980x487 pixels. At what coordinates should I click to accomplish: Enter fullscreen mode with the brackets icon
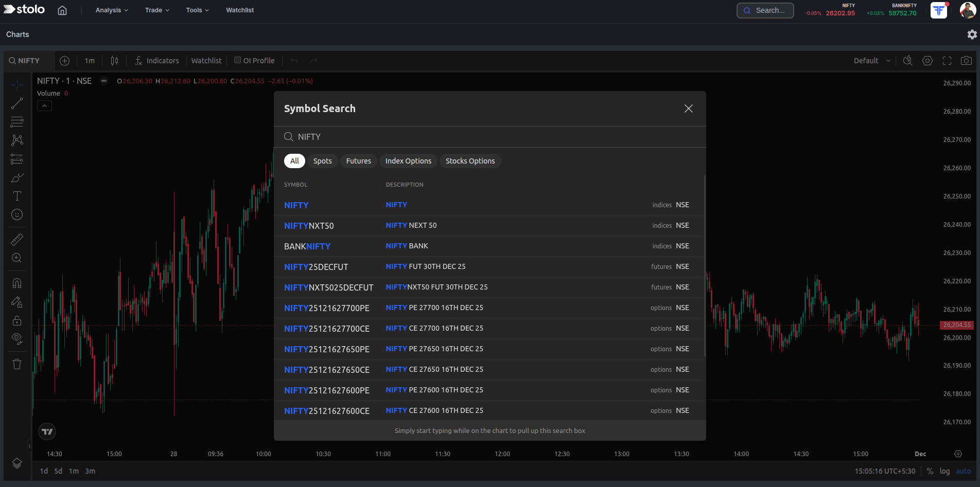pos(947,60)
